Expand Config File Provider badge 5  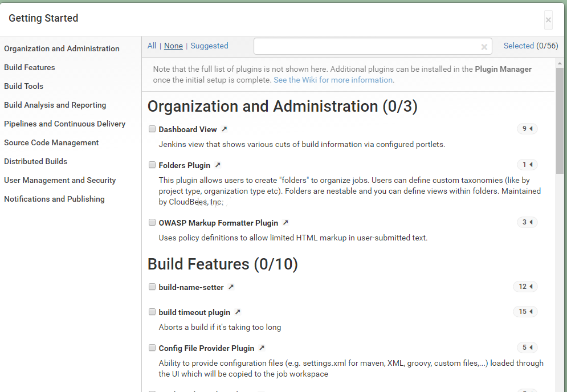coord(527,348)
